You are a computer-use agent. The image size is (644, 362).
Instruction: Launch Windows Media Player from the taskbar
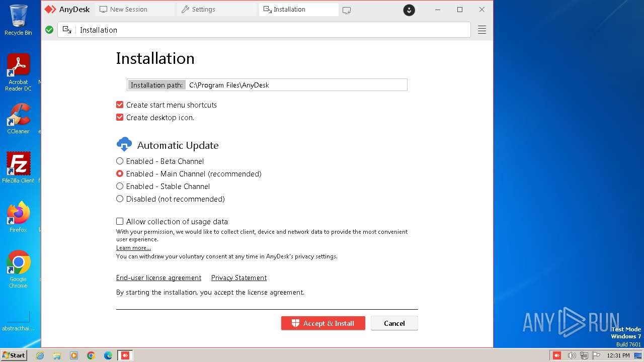coord(74,355)
